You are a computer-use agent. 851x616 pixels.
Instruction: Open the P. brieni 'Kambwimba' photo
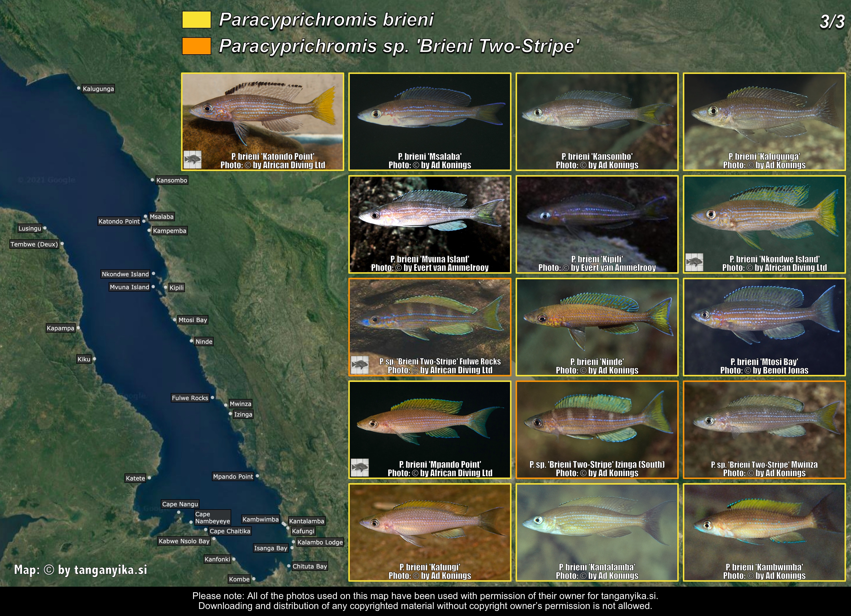(764, 532)
